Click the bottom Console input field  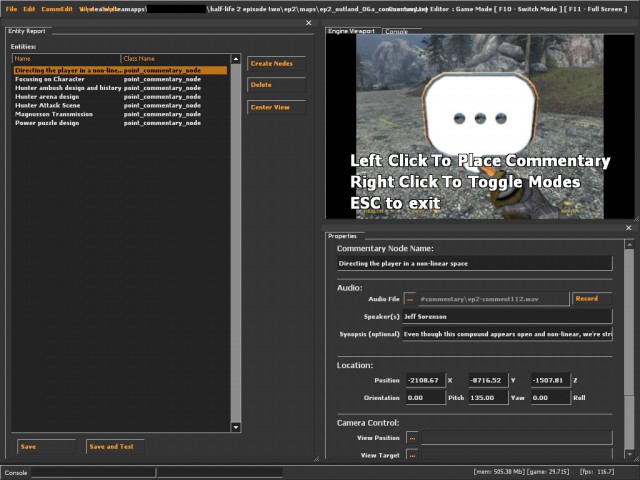coord(93,473)
